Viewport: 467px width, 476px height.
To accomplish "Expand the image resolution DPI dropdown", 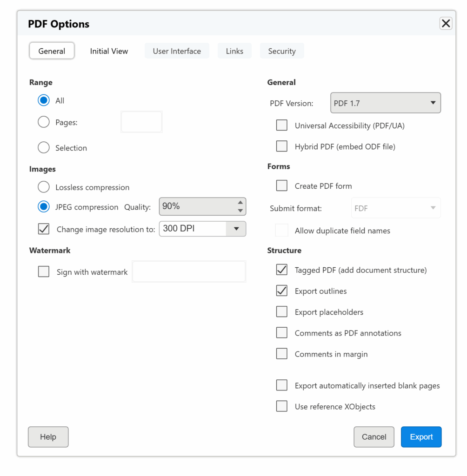I will (236, 229).
